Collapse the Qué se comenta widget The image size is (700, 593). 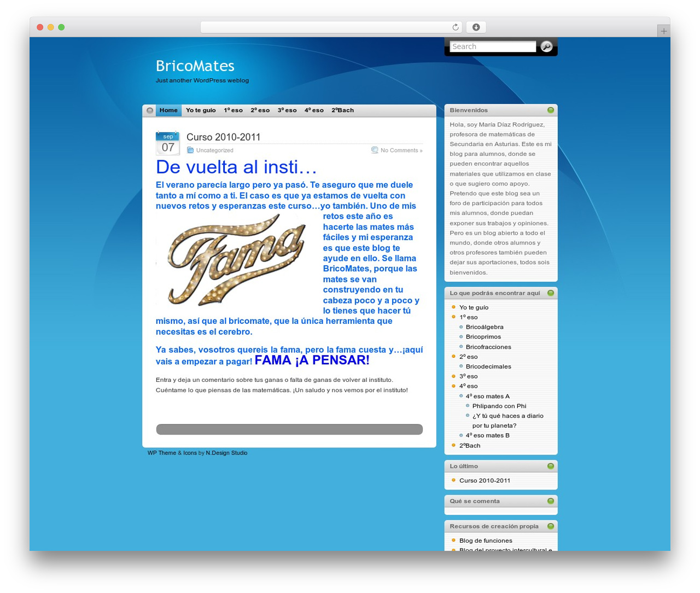[551, 501]
